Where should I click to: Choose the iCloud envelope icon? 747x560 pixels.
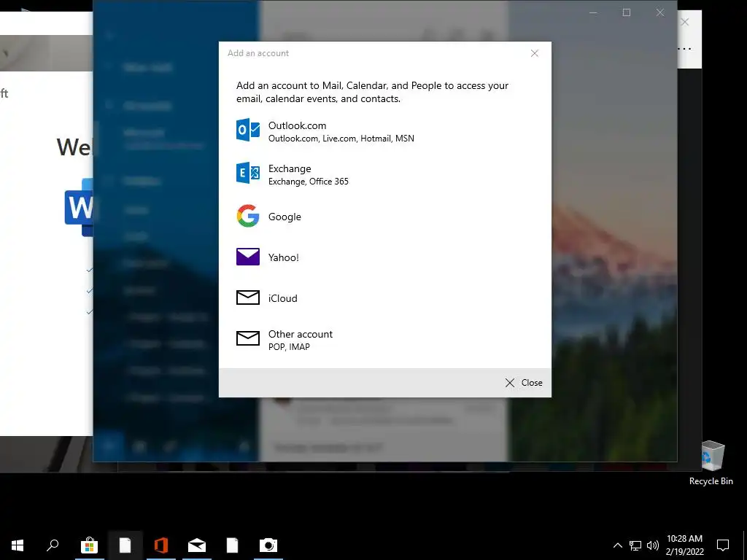[x=248, y=297]
